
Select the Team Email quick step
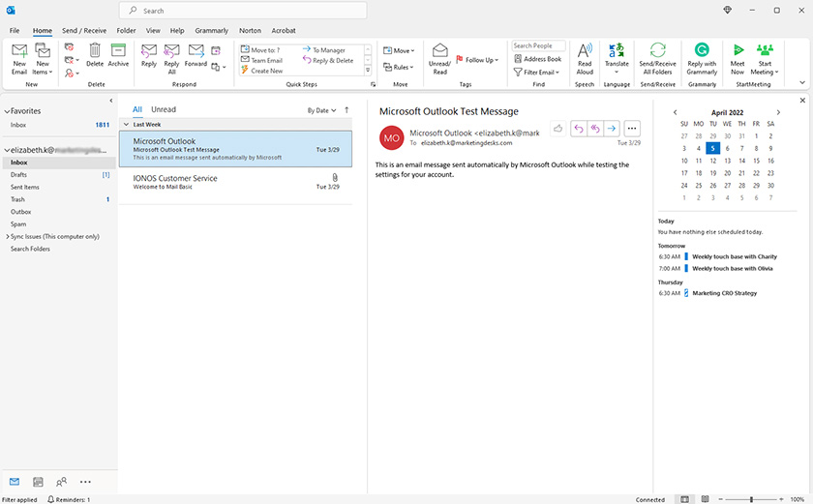(262, 60)
